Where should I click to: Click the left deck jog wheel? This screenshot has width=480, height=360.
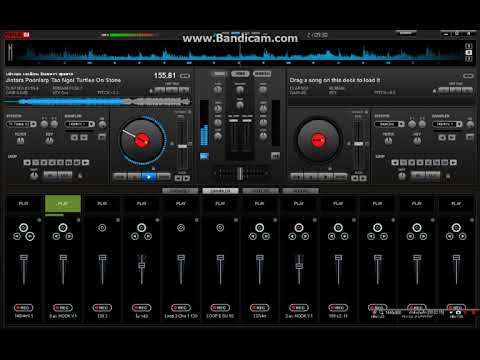141,140
